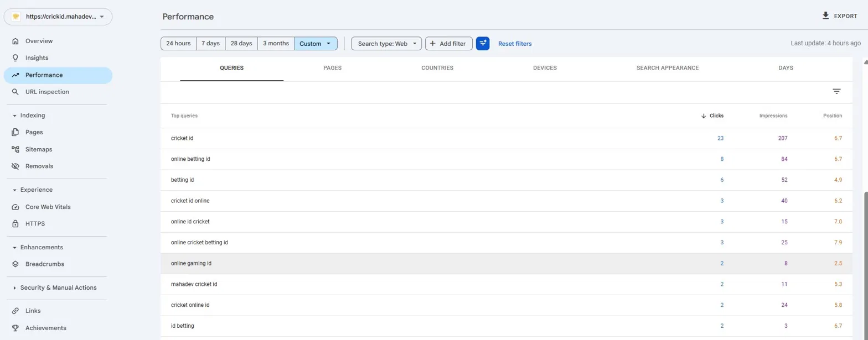Viewport: 868px width, 340px height.
Task: Open the 'cricket id' query row
Action: click(x=507, y=138)
